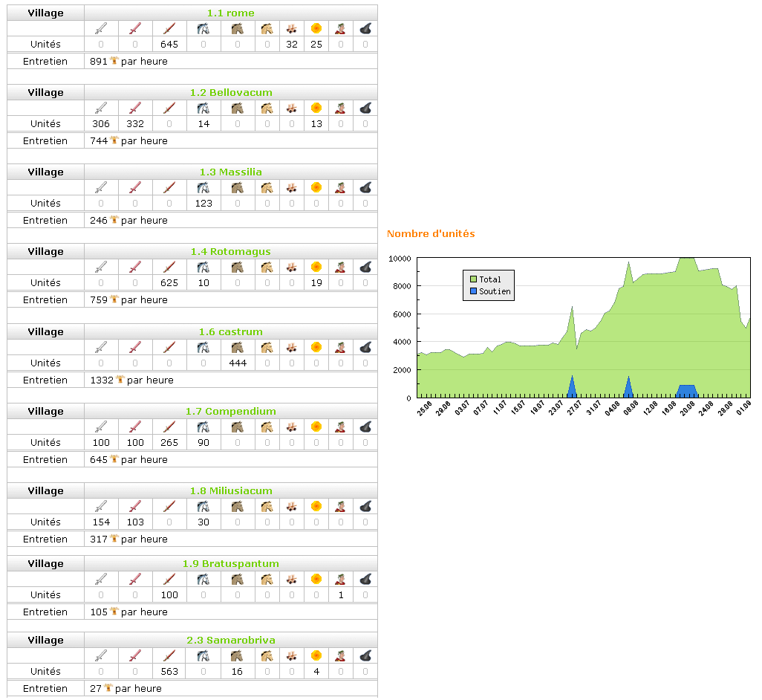Click the crop upkeep icon in 1.6 castrum row
This screenshot has width=762, height=700.
point(120,380)
